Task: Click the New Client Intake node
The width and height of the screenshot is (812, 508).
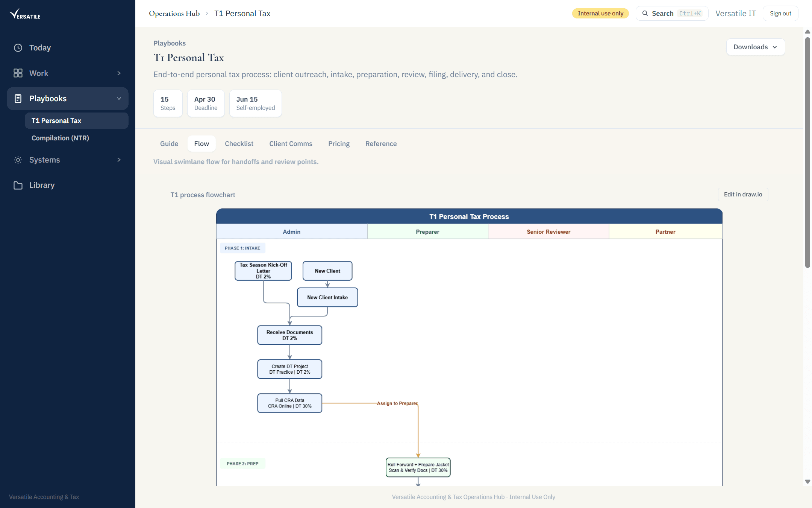Action: tap(327, 297)
